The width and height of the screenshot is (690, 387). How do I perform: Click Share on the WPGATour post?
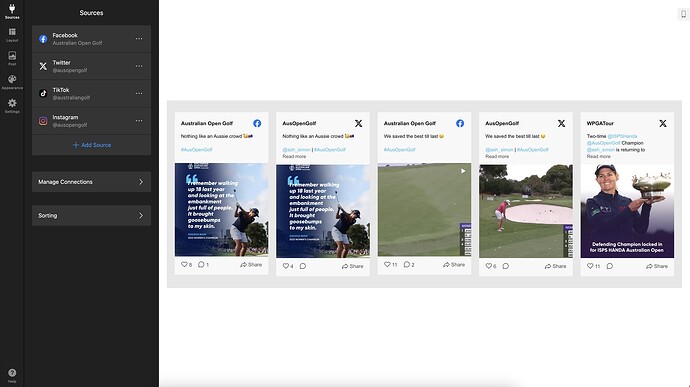(x=657, y=266)
